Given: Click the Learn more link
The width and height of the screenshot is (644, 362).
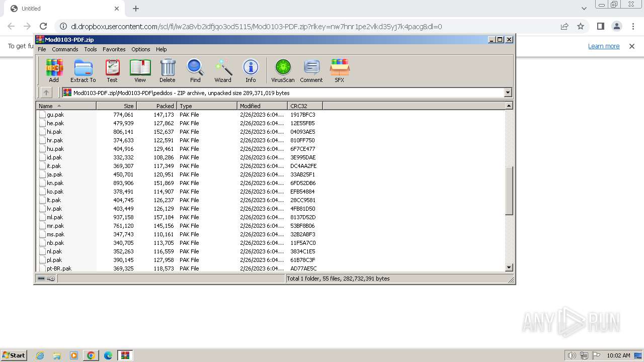Looking at the screenshot, I should (604, 46).
